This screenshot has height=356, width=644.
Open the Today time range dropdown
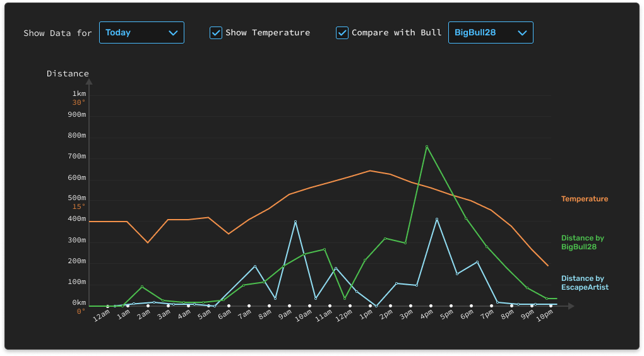[141, 32]
